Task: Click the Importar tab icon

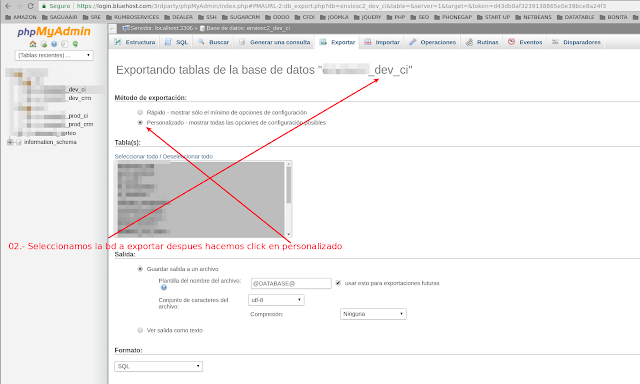Action: [368, 42]
